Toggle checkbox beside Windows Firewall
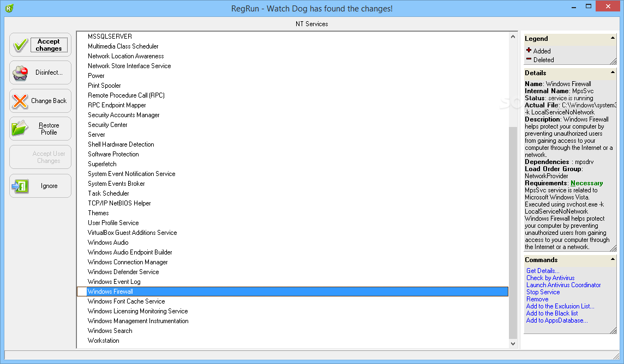The width and height of the screenshot is (624, 364). click(x=82, y=292)
